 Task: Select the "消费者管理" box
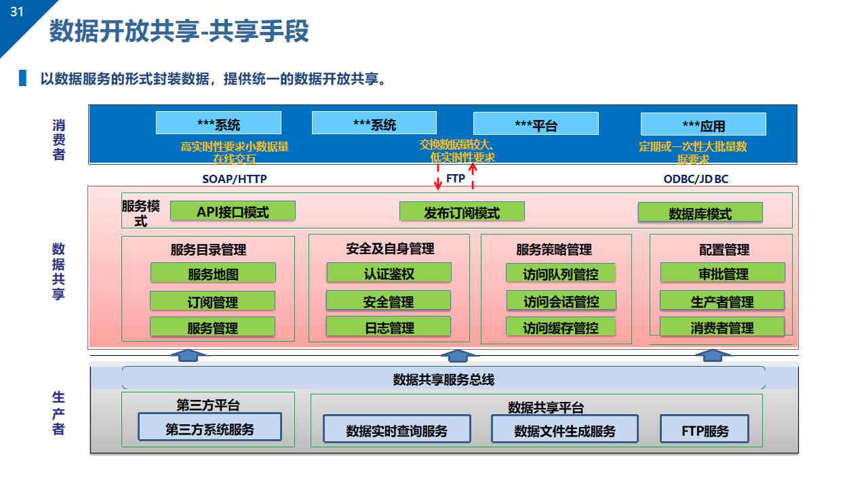coord(722,327)
